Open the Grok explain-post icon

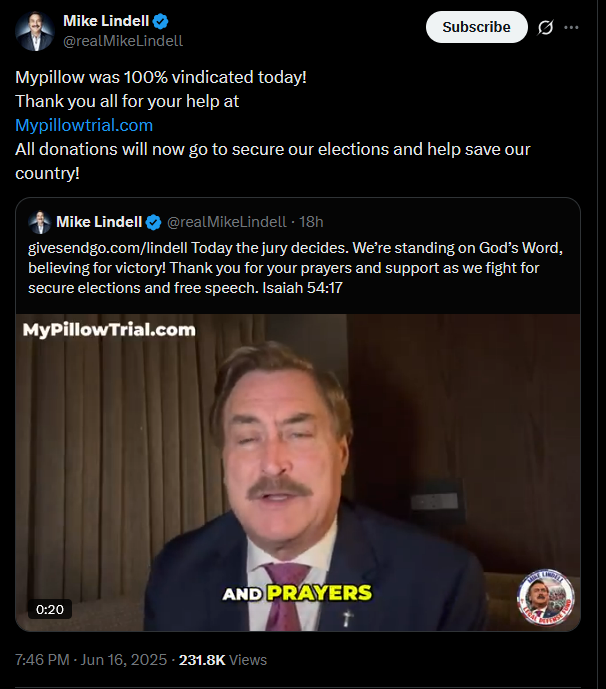tap(545, 28)
